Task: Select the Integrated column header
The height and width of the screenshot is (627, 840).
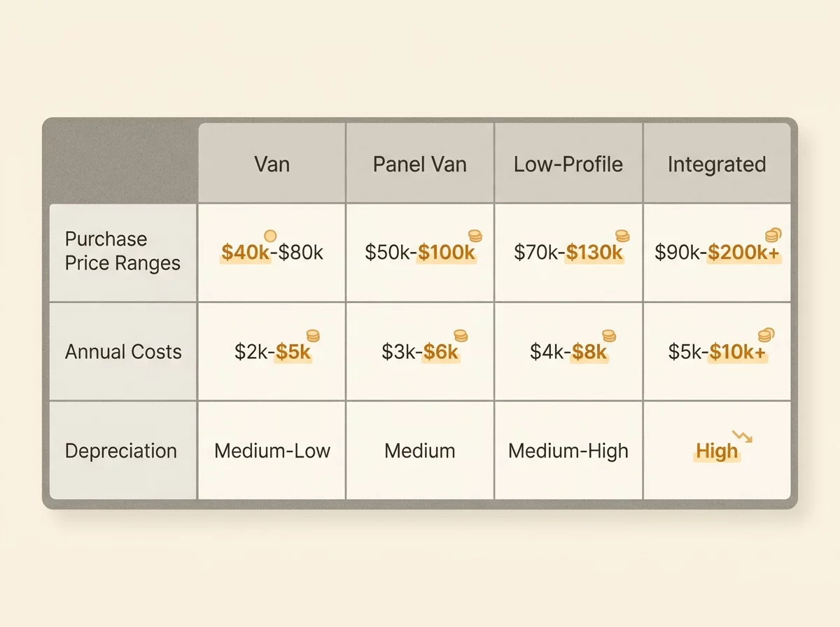Action: [x=717, y=164]
